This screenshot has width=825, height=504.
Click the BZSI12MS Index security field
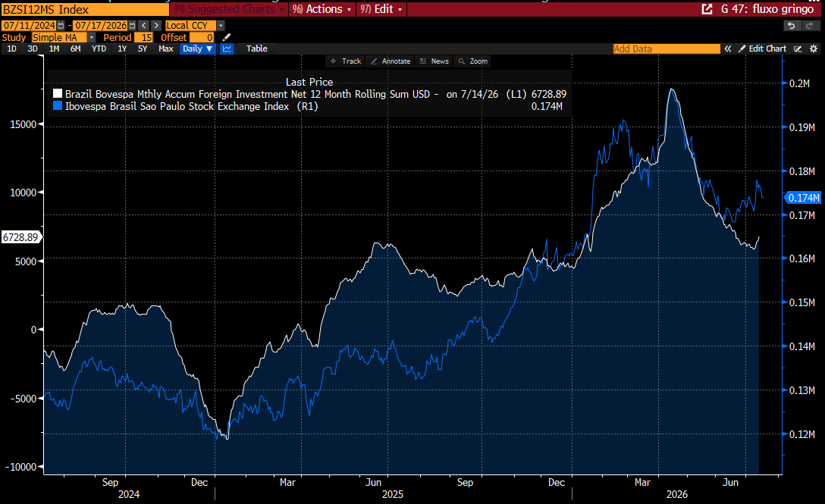coord(85,9)
